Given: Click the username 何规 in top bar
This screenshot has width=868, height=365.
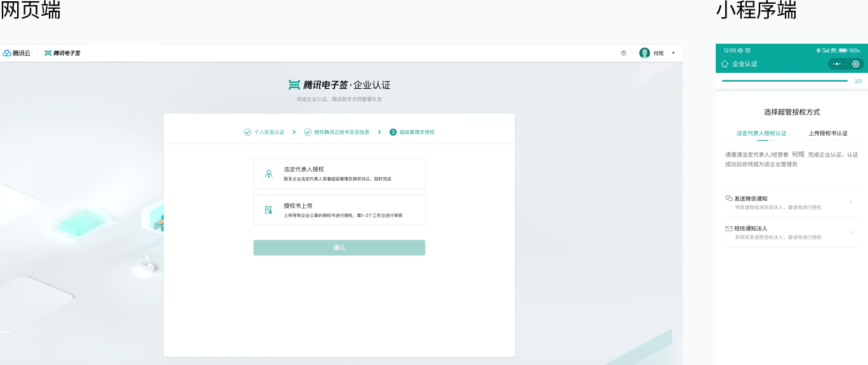Looking at the screenshot, I should point(659,53).
